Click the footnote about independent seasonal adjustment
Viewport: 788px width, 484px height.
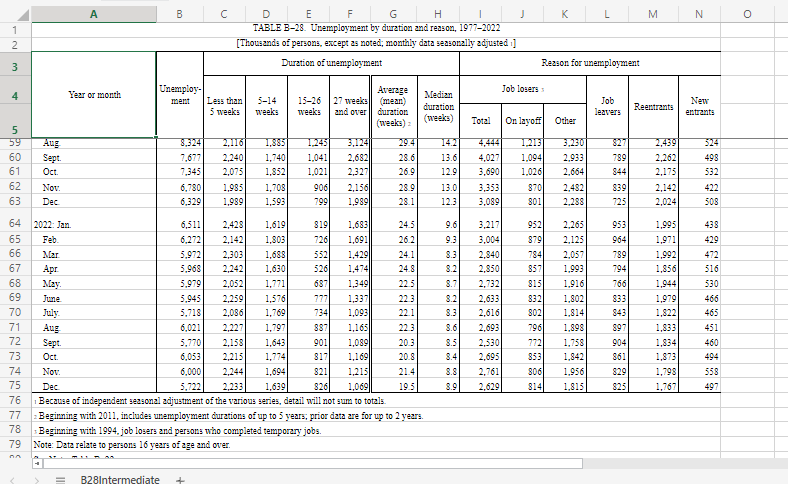[376, 401]
